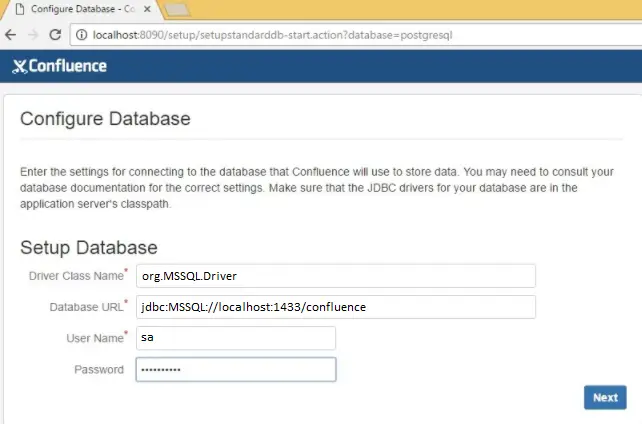Click the Configure Database page heading
The width and height of the screenshot is (642, 424).
coord(105,119)
